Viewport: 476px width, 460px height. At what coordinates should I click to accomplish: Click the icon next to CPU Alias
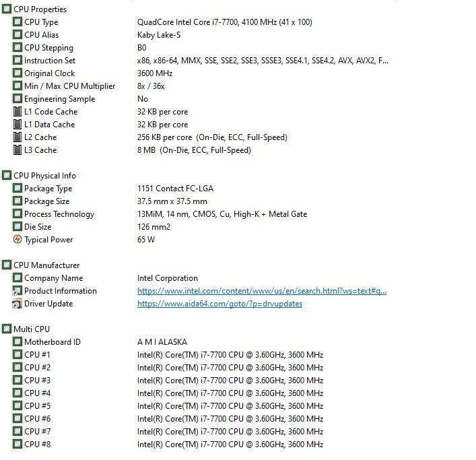(x=18, y=34)
